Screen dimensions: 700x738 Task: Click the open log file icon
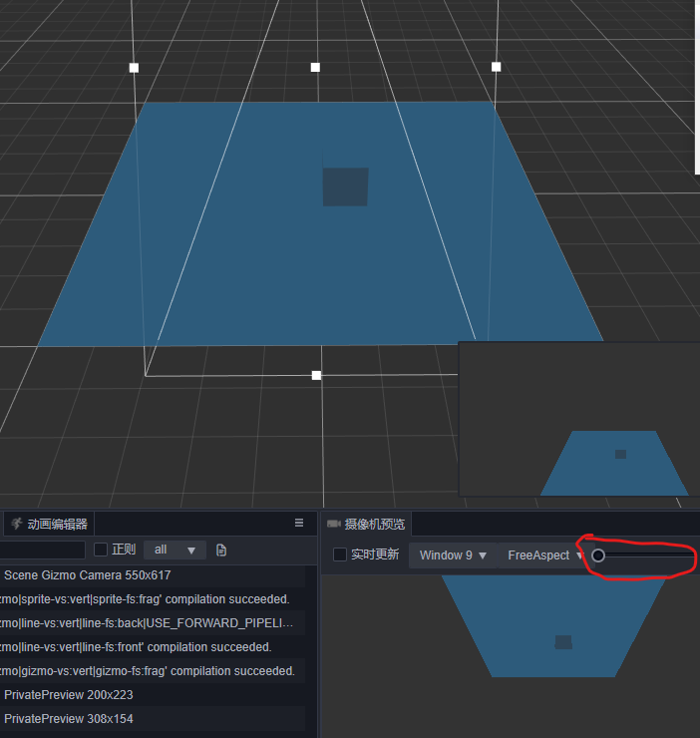pos(221,550)
